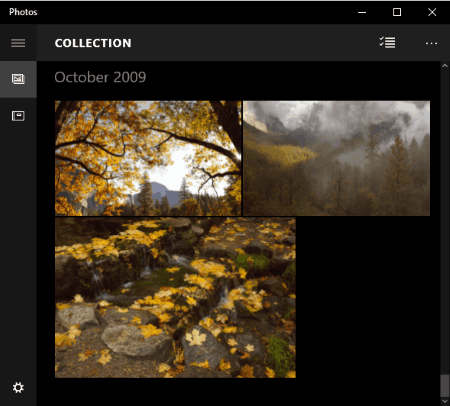Open the Albums view sidebar icon
The width and height of the screenshot is (450, 406).
[x=18, y=116]
